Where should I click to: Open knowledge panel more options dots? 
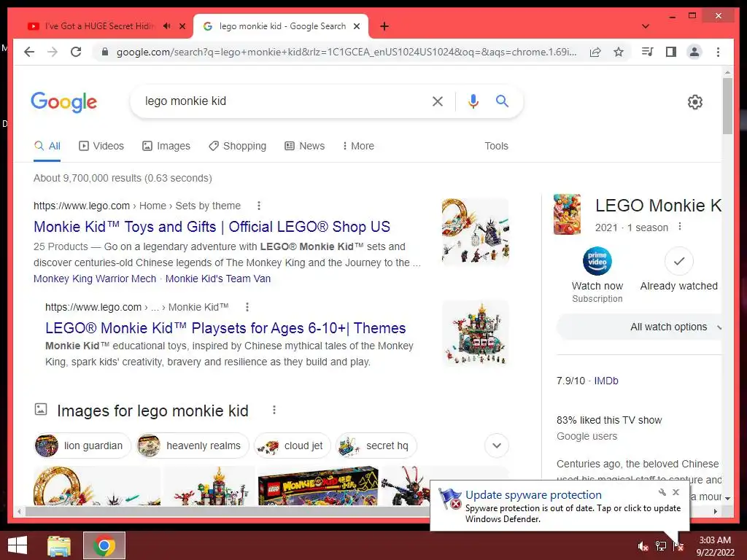[x=680, y=227]
